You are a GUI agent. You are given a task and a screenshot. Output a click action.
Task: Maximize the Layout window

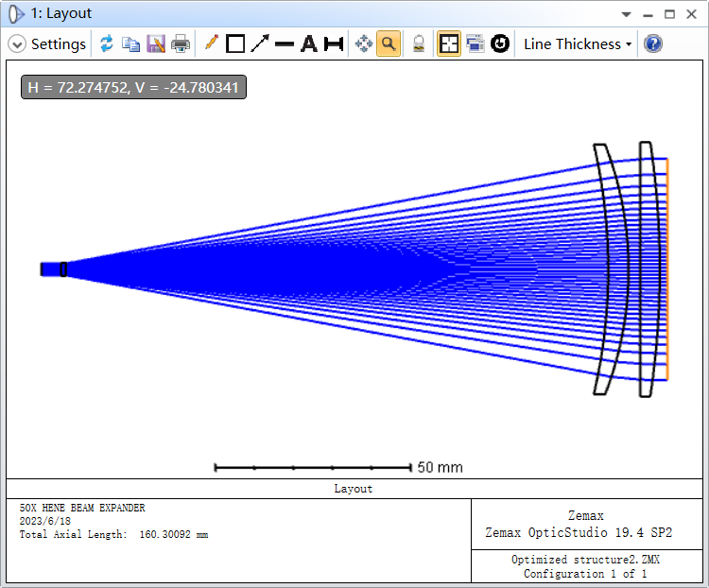click(x=669, y=14)
